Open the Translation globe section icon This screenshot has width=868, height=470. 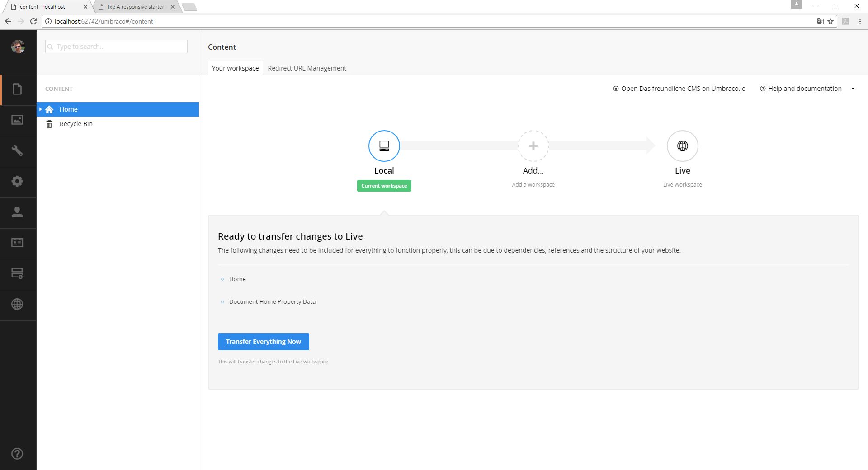(17, 305)
